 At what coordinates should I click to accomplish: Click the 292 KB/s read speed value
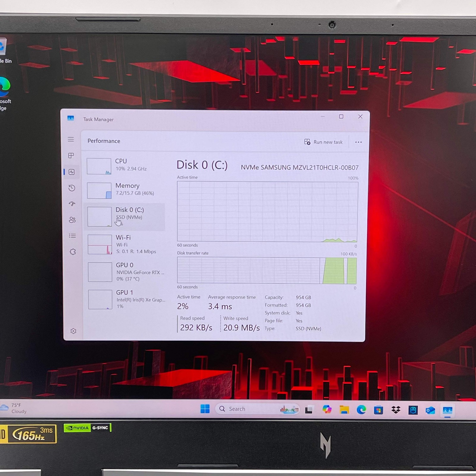196,328
